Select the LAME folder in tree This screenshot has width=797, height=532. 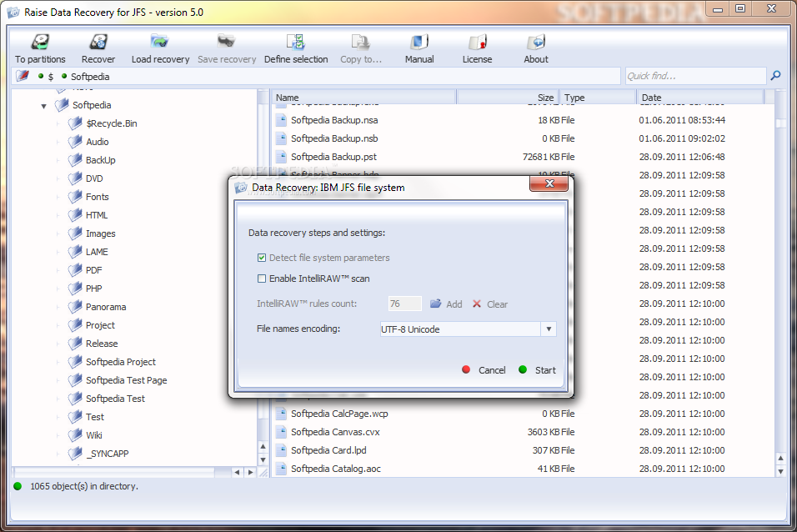click(97, 252)
